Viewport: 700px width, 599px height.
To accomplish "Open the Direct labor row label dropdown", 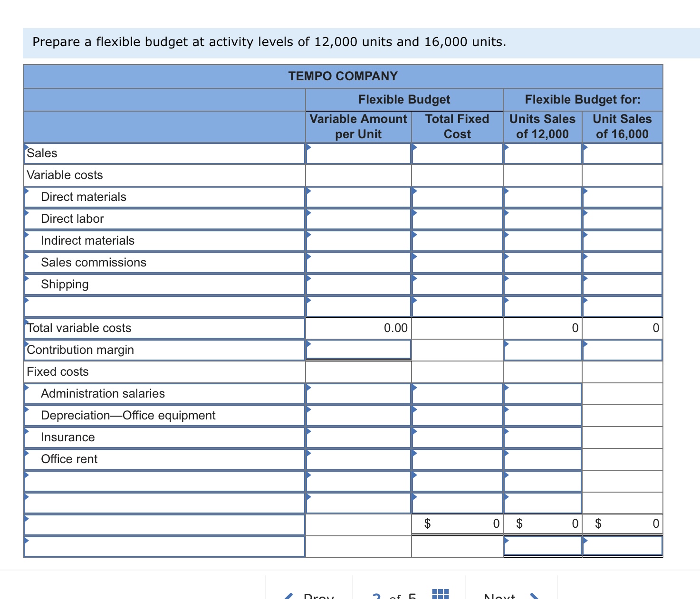I will [164, 219].
